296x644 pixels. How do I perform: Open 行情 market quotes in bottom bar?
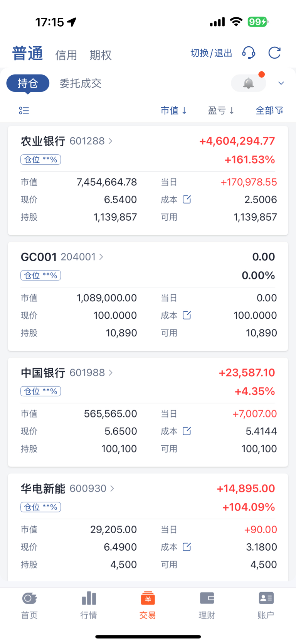(89, 605)
